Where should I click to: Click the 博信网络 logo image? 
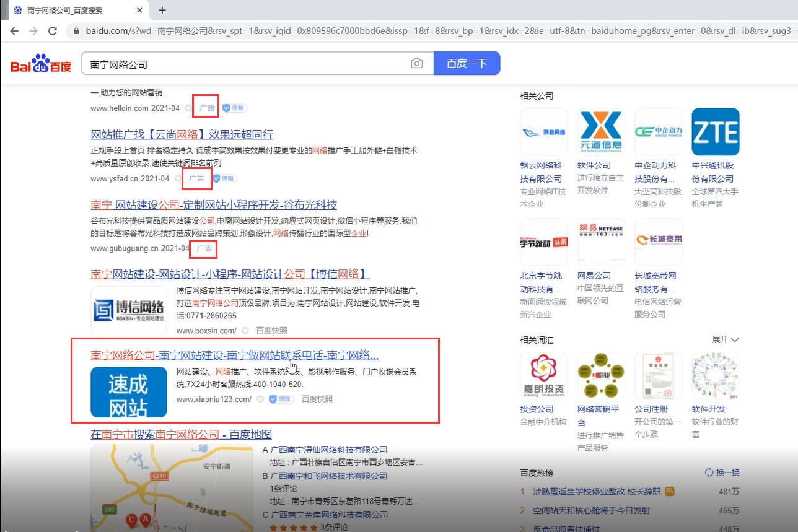(129, 312)
